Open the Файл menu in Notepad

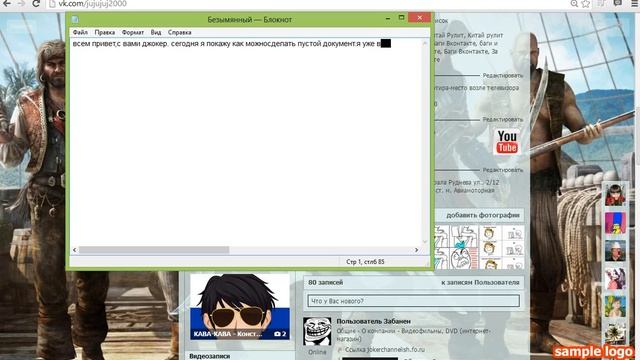tap(80, 32)
